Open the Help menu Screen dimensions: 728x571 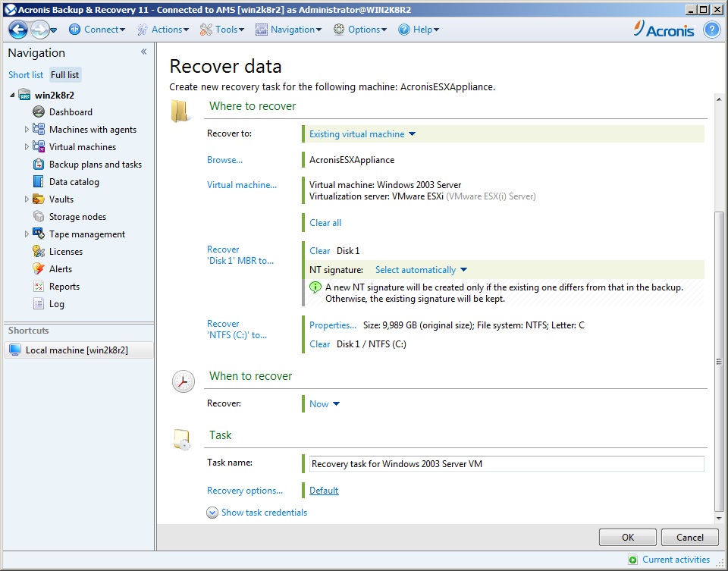click(x=426, y=30)
